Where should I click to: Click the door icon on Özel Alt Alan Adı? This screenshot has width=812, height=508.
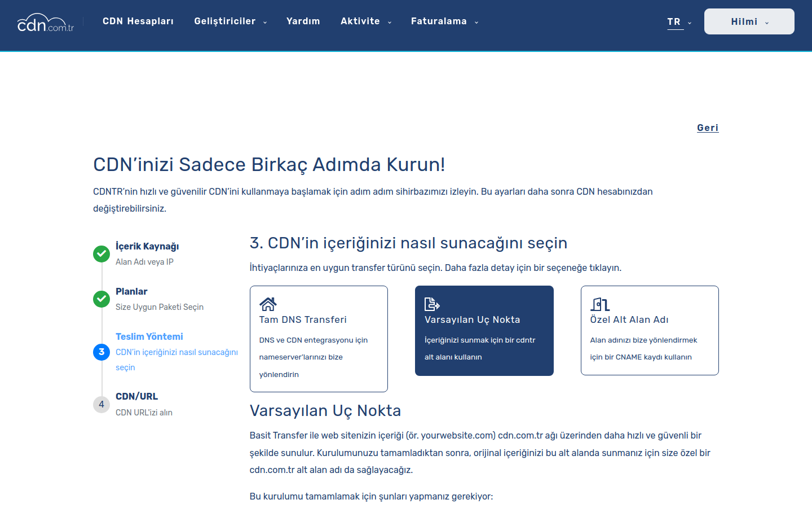600,305
